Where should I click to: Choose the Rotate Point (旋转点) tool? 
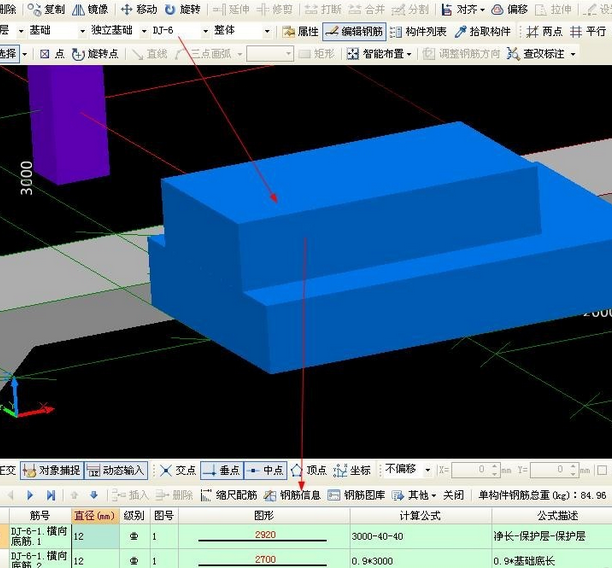click(x=95, y=54)
